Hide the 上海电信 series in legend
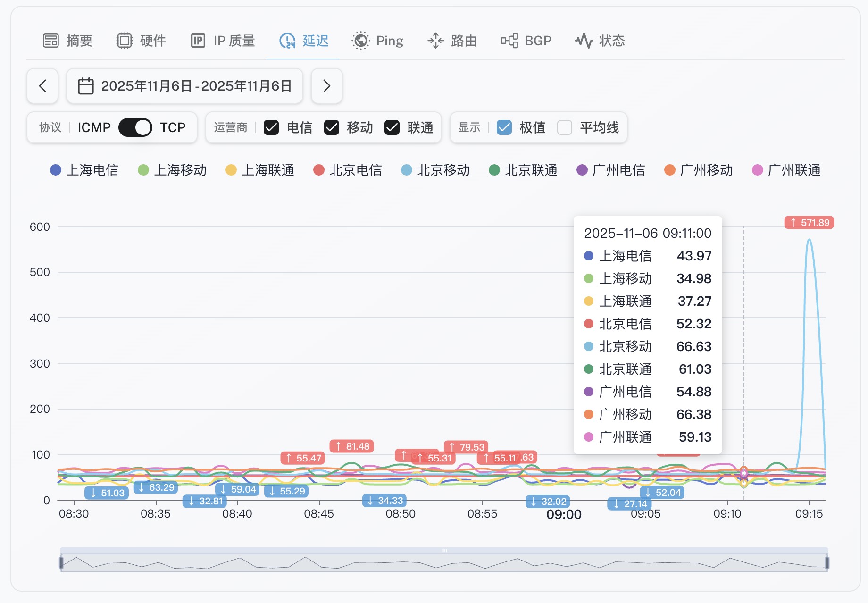Image resolution: width=868 pixels, height=603 pixels. (84, 170)
